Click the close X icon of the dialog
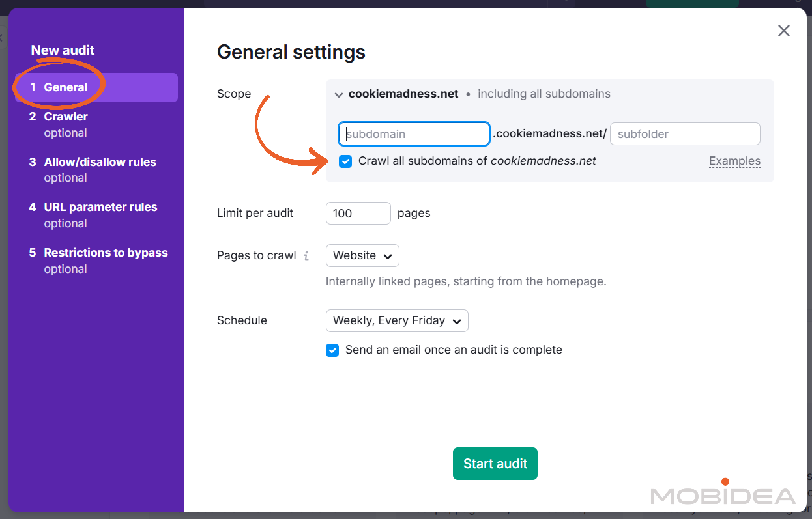This screenshot has height=519, width=812. (x=783, y=31)
